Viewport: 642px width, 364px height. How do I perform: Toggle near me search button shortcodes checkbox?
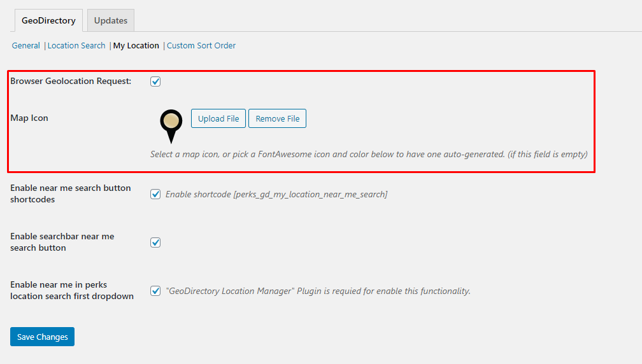point(155,194)
